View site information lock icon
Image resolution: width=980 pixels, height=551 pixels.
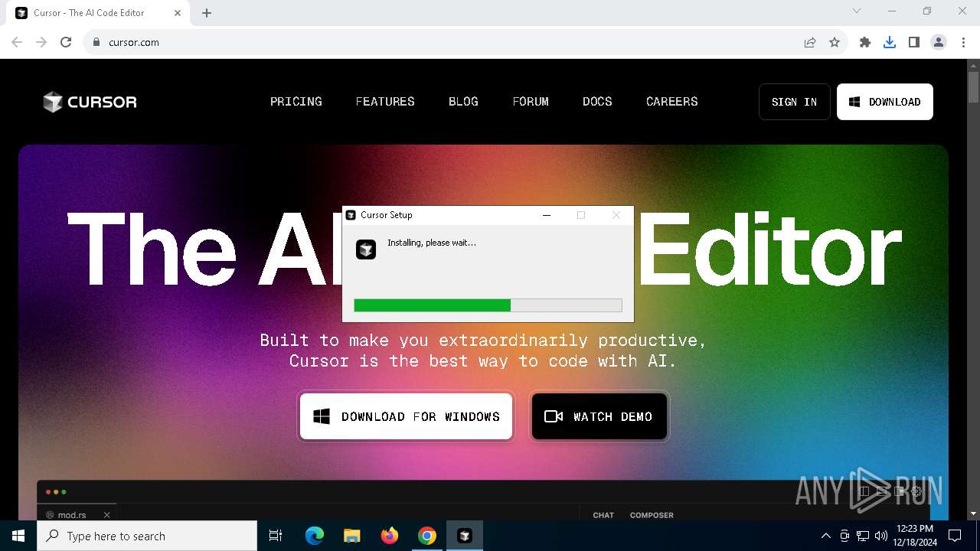pos(96,42)
